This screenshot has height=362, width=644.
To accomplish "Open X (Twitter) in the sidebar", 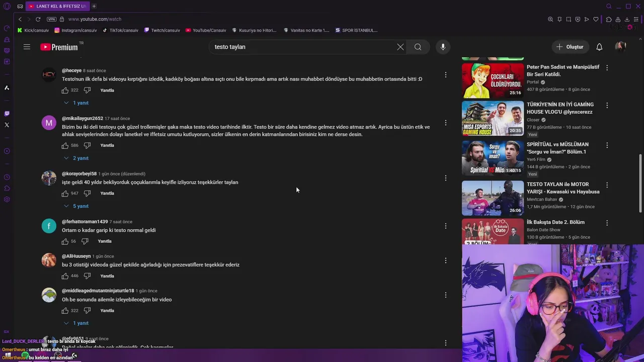I will (x=7, y=125).
